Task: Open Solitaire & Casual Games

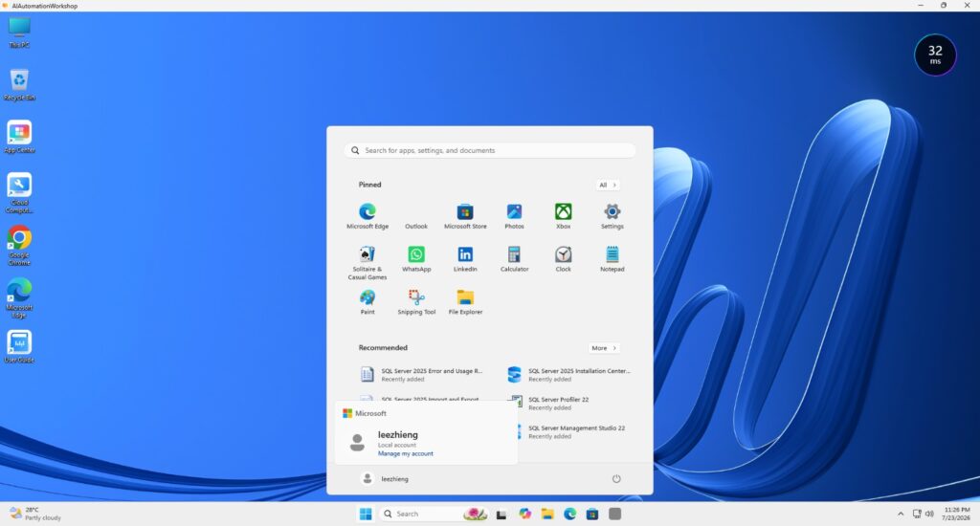Action: pyautogui.click(x=367, y=262)
